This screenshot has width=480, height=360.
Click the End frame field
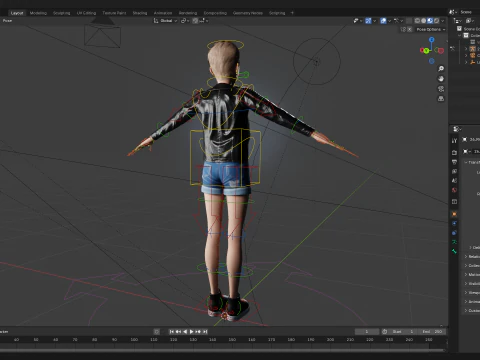coord(432,332)
